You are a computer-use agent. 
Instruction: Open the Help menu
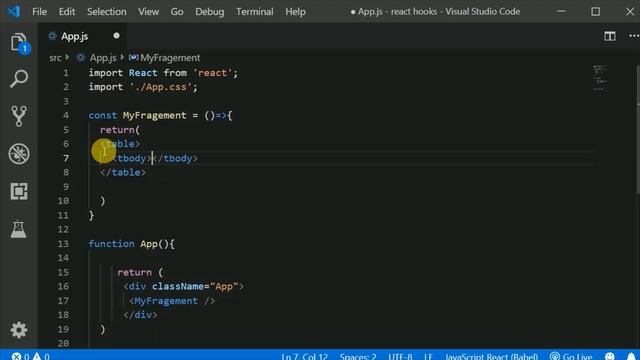(x=296, y=11)
